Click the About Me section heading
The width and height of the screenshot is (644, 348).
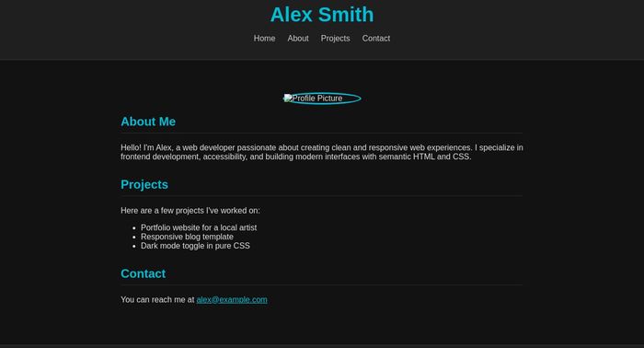[x=148, y=122]
